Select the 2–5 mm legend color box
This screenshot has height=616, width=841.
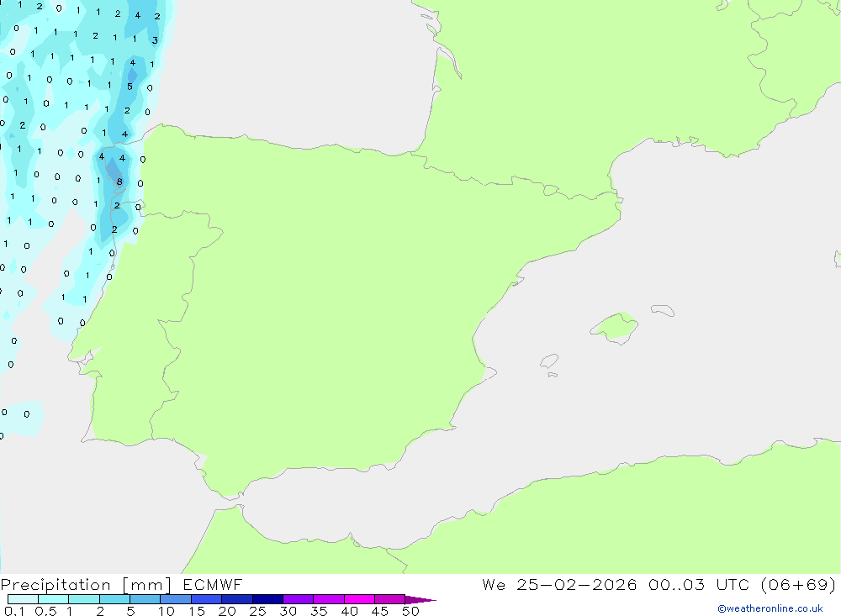(114, 599)
